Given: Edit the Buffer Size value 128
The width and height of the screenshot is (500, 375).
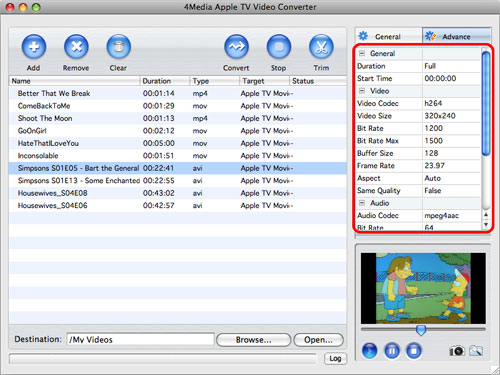Looking at the screenshot, I should [451, 153].
